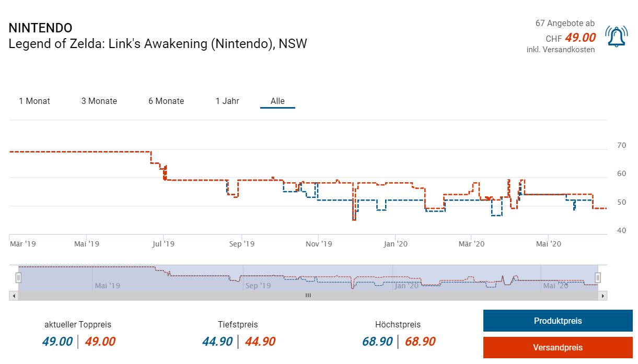Click the right range navigator handle
The image size is (638, 364).
coord(598,278)
